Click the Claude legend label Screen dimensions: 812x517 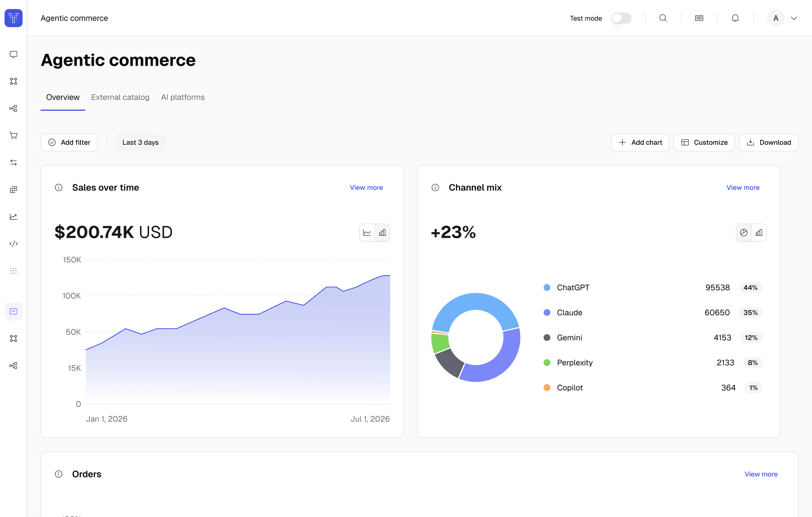(570, 313)
